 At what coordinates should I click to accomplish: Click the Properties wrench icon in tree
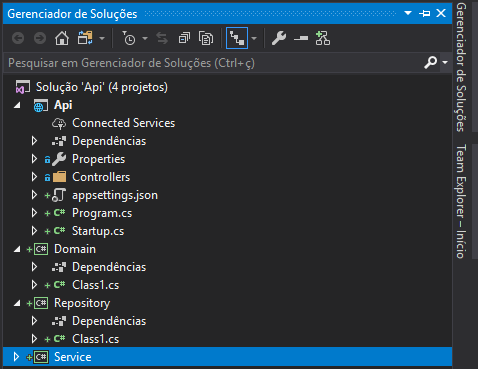click(59, 159)
